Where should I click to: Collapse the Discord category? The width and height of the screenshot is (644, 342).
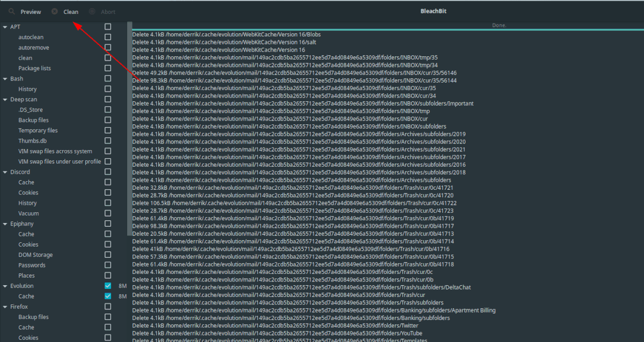pyautogui.click(x=5, y=172)
